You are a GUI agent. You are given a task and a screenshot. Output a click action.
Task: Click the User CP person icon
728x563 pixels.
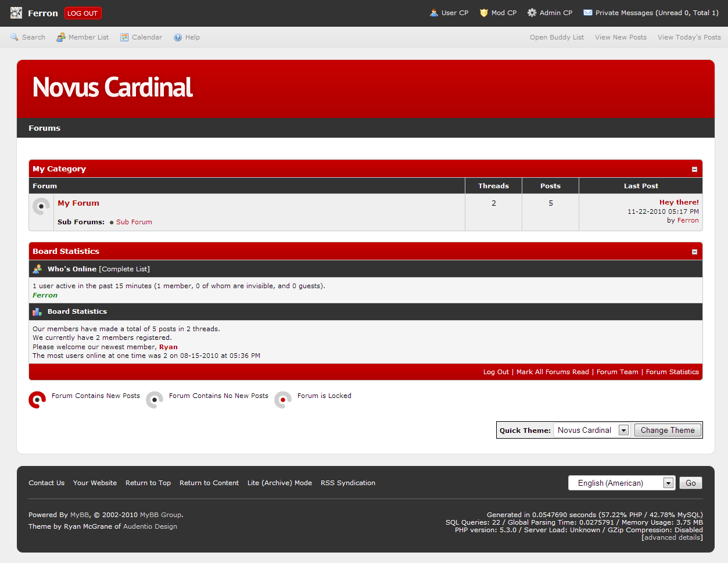[x=434, y=13]
